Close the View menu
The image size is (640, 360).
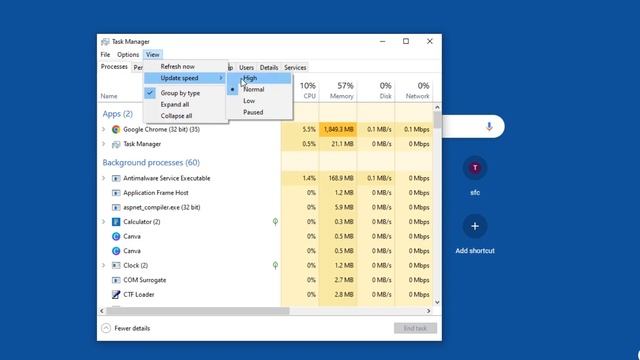(x=153, y=55)
